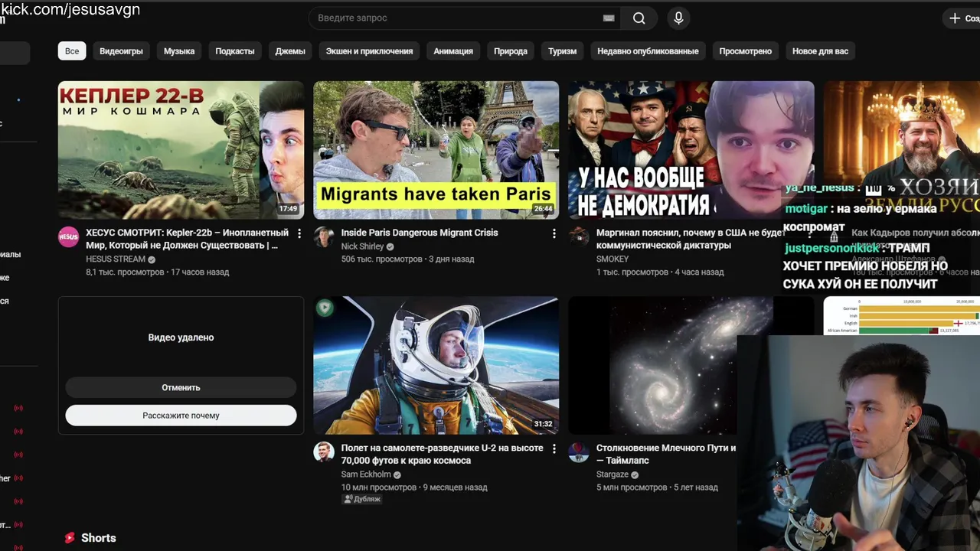Image resolution: width=980 pixels, height=551 pixels.
Task: Select the 'Музыка' filter chip
Action: tap(179, 51)
